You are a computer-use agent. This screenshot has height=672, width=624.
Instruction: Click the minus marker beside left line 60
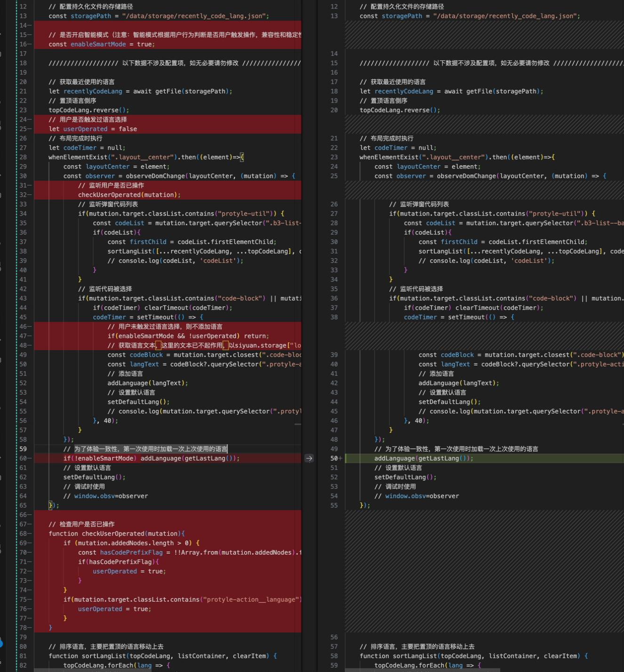coord(30,458)
